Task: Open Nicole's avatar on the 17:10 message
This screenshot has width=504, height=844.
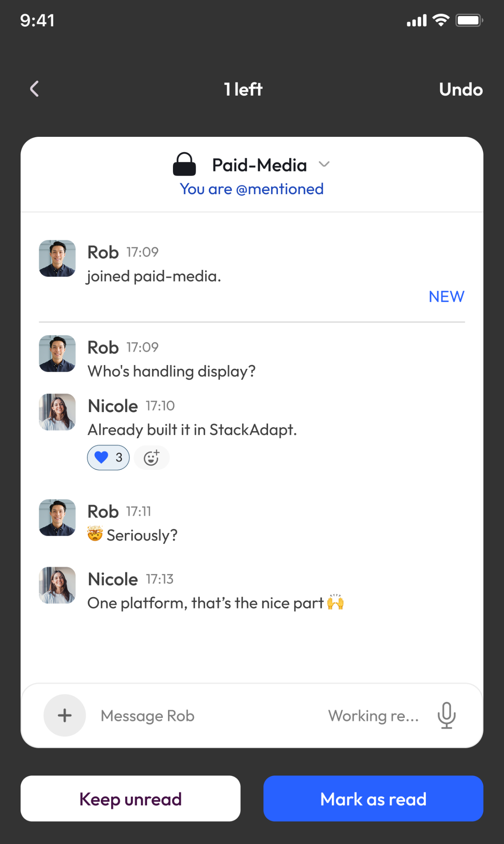Action: click(x=57, y=412)
